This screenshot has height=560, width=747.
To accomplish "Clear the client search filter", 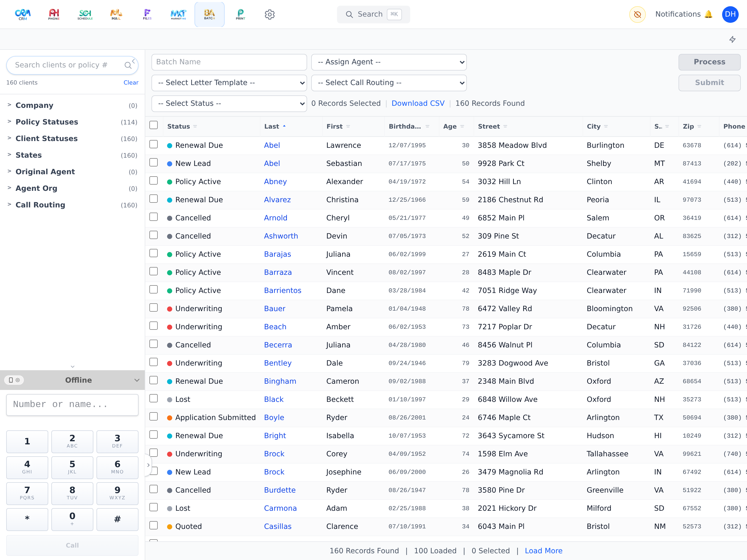I will (131, 82).
